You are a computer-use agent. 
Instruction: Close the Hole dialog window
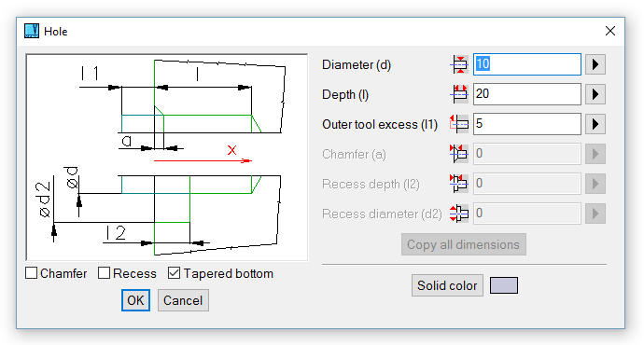pos(610,31)
